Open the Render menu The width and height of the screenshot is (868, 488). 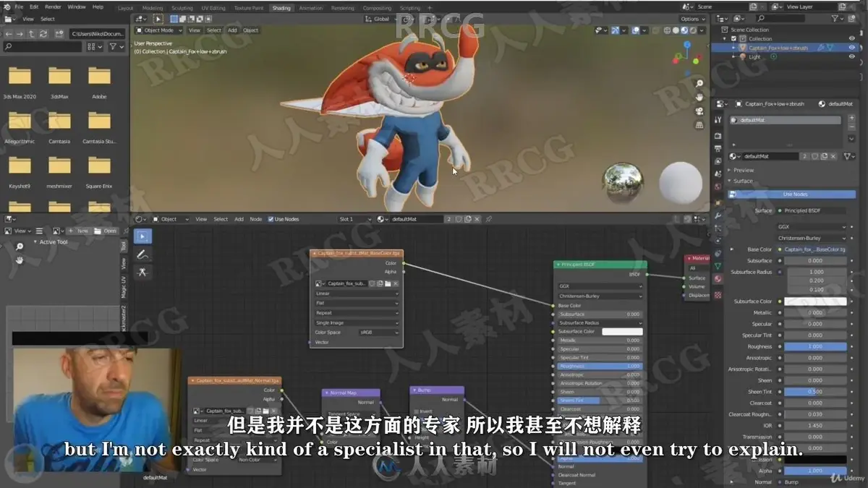(x=53, y=7)
